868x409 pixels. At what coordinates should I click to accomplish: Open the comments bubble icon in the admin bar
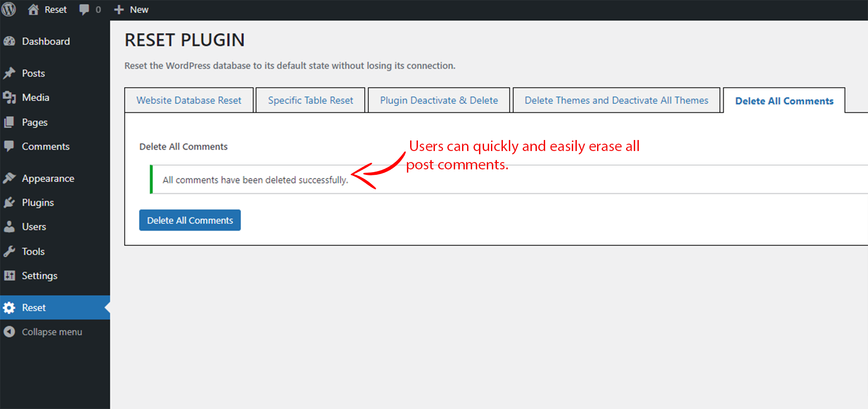84,10
